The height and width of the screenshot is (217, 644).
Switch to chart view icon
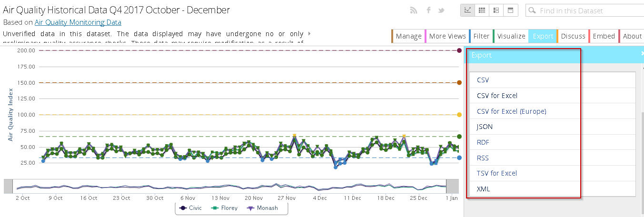[467, 10]
